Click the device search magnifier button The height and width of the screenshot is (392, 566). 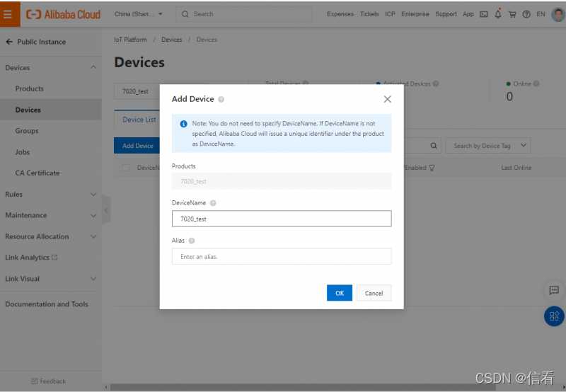(x=434, y=146)
